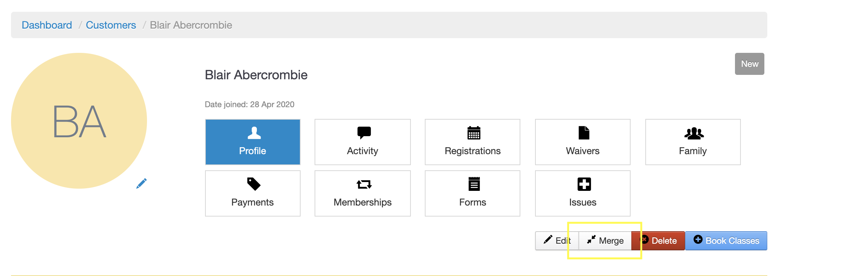Open the Activity tab
The width and height of the screenshot is (868, 276).
pyautogui.click(x=362, y=142)
